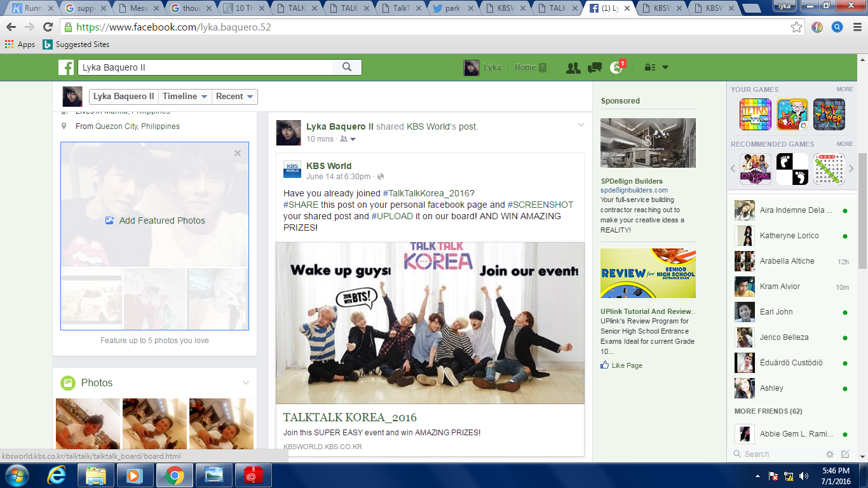Screen dimensions: 868x488
Task: Open the KBS World page name link
Action: (329, 166)
